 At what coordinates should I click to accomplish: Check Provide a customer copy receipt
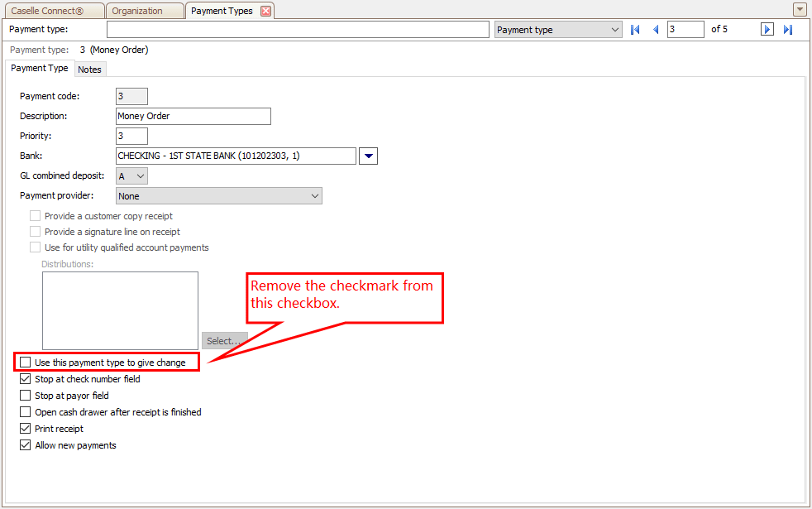click(36, 216)
